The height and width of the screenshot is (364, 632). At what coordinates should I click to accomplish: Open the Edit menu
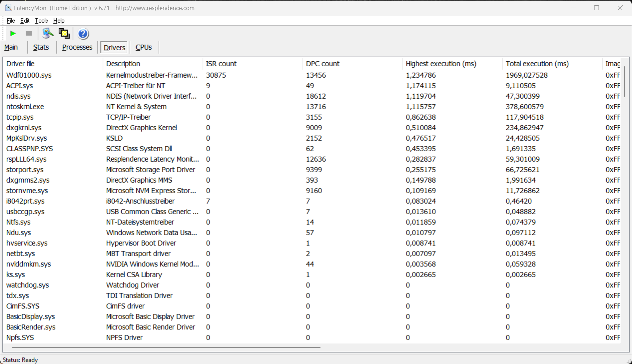25,21
